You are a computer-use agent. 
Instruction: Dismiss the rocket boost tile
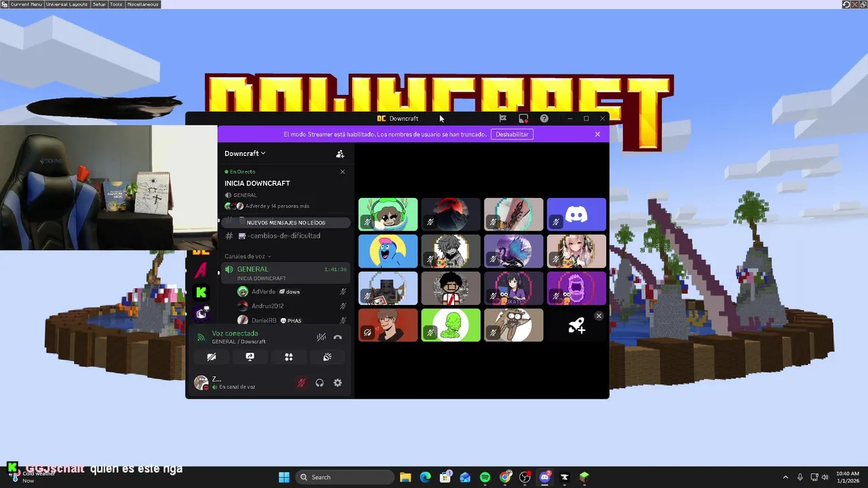(599, 316)
